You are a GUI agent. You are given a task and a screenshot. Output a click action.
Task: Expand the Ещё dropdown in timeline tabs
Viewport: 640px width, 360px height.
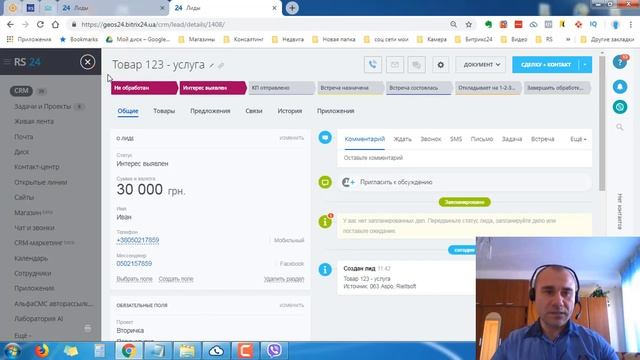(x=578, y=139)
